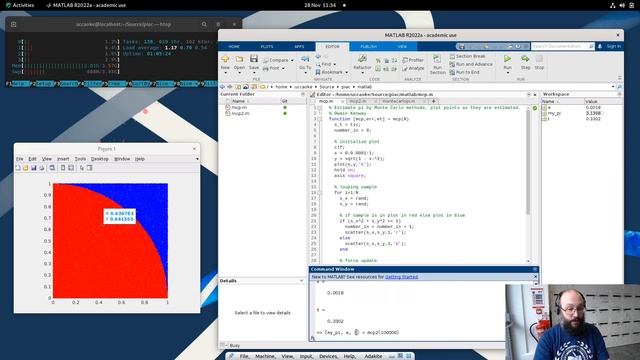Click the Analyze code tool
640x360 pixels.
(x=413, y=68)
